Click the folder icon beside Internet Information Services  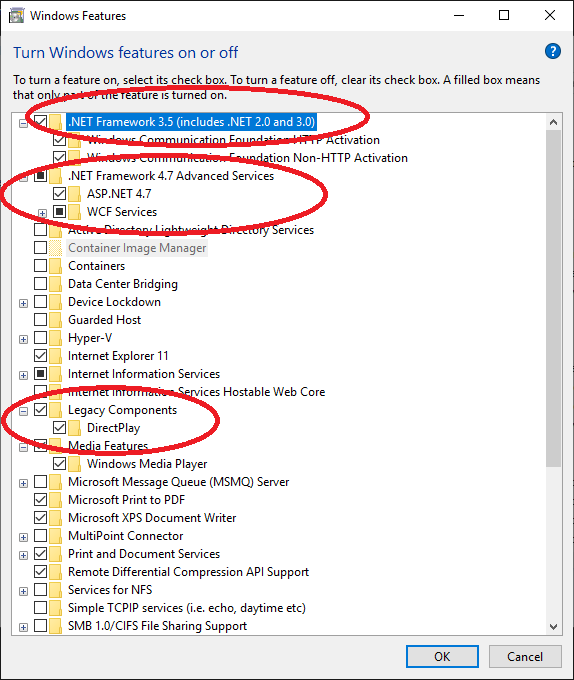point(55,374)
